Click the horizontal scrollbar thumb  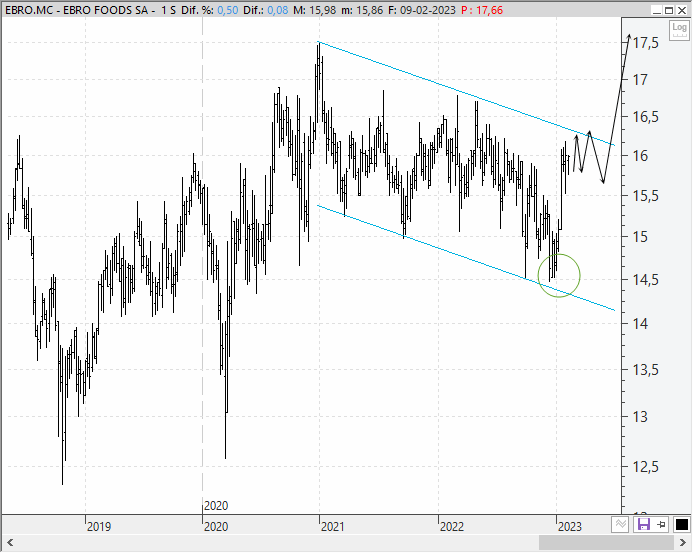[606, 542]
